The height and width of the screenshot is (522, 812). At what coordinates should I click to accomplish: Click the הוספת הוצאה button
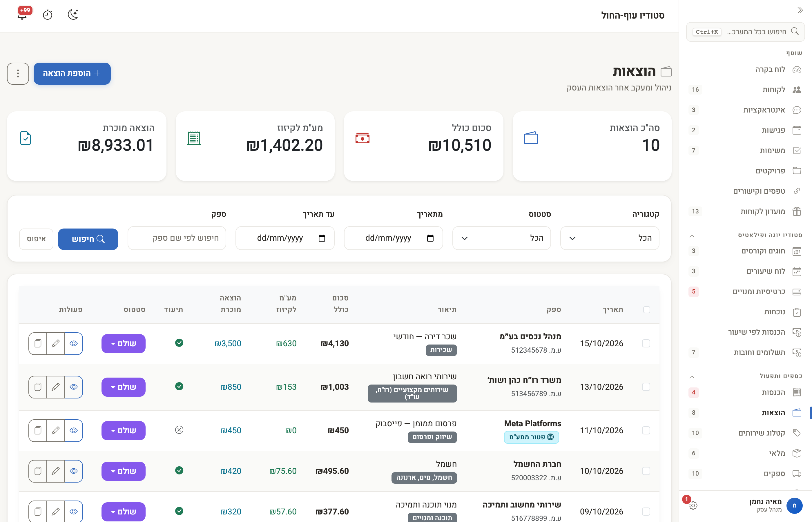[x=72, y=73]
